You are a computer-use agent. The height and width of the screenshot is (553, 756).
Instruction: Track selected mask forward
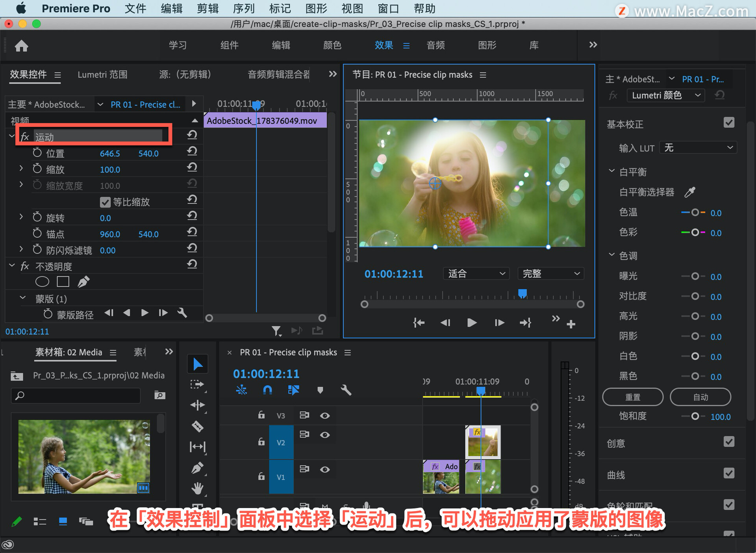click(x=145, y=313)
